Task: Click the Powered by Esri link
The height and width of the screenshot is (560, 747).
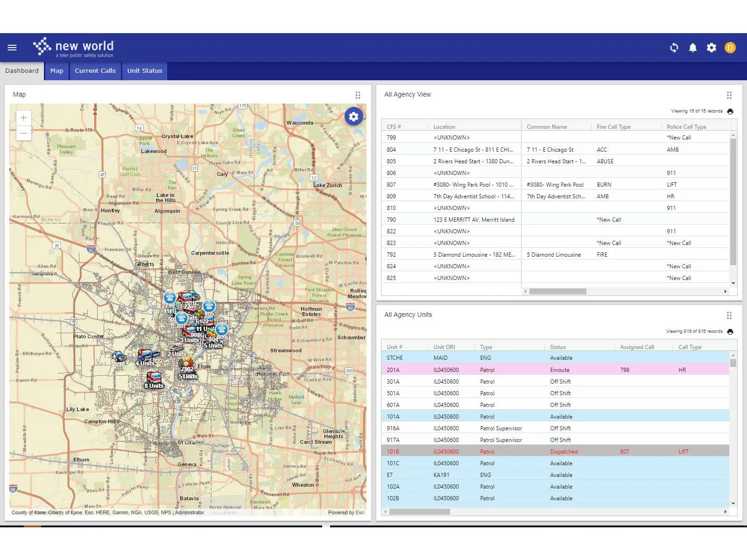Action: coord(346,512)
